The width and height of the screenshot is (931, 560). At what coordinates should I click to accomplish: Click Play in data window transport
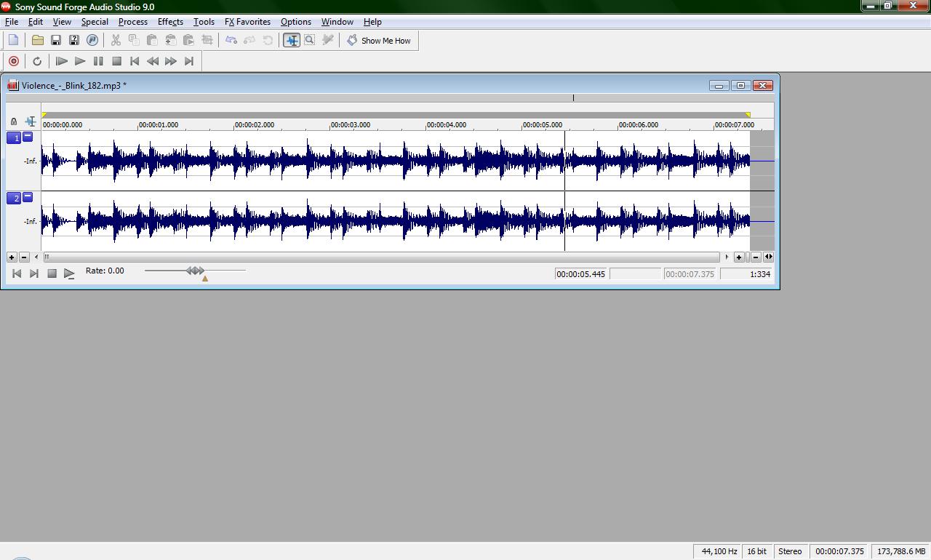point(69,273)
